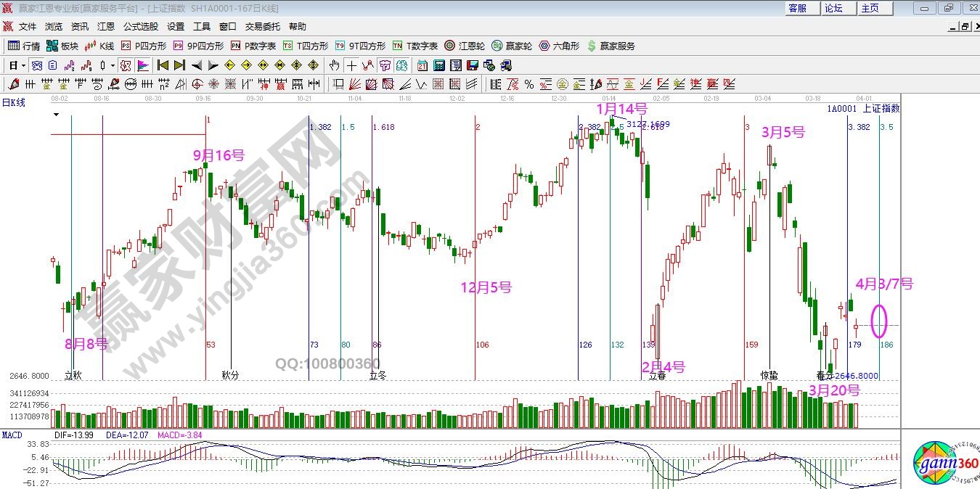Open the calculator icon in toolbar

click(x=438, y=65)
